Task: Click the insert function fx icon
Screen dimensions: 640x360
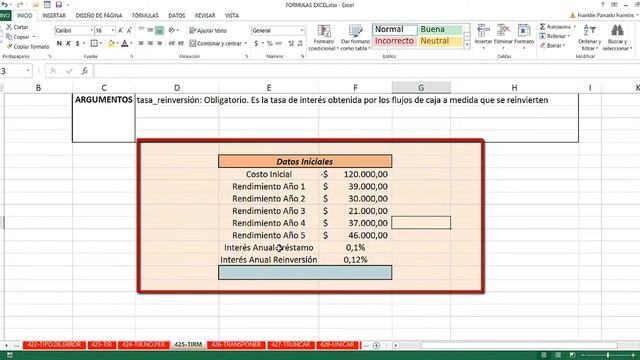Action: [x=84, y=71]
